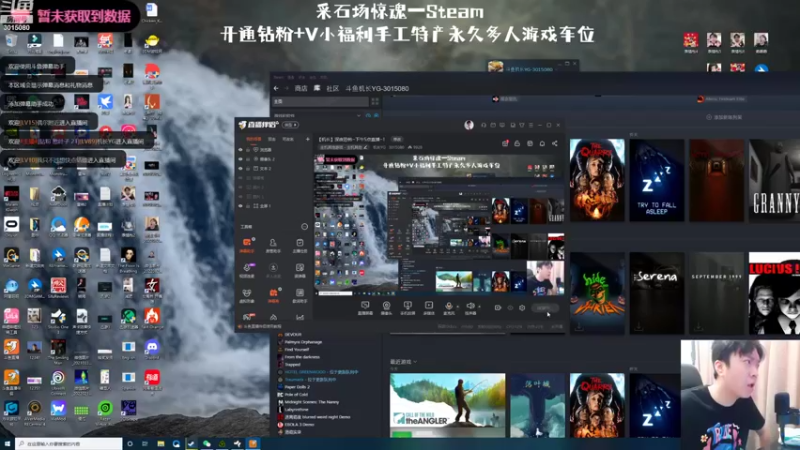800x450 pixels.
Task: Toggle visibility eye of 摄像头 2 source
Action: click(240, 159)
